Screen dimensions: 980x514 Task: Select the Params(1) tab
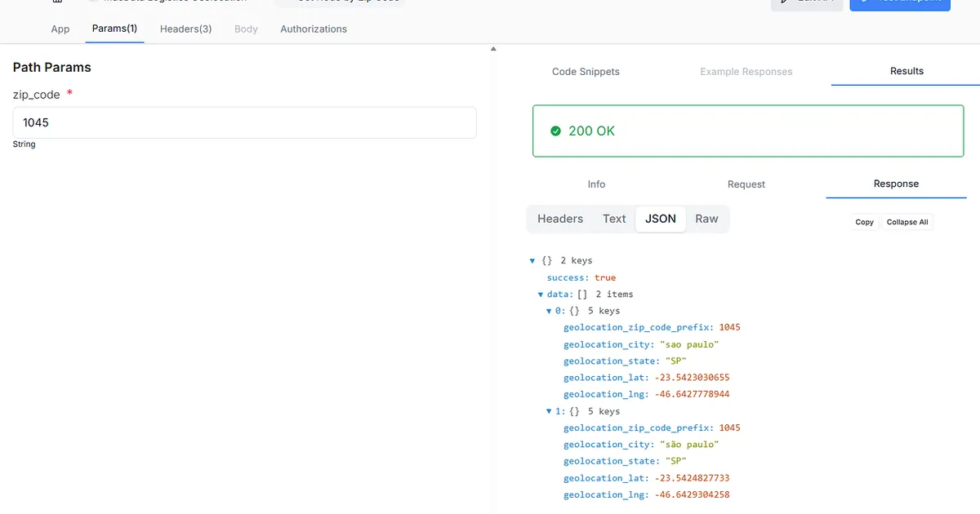pos(114,29)
